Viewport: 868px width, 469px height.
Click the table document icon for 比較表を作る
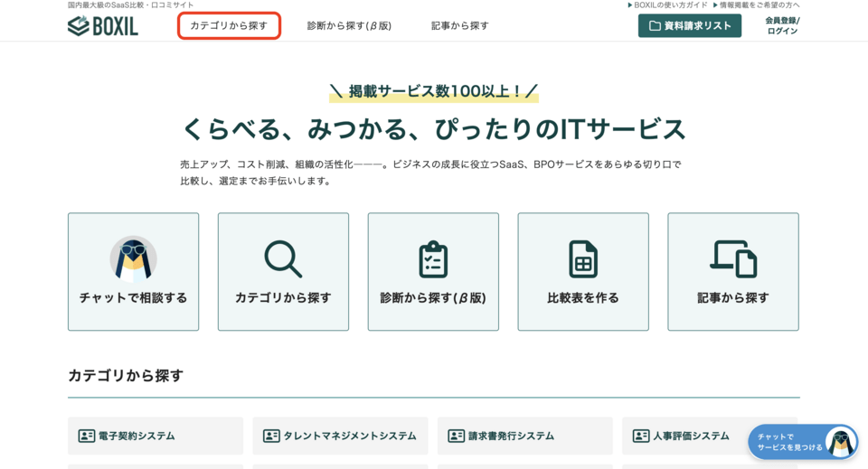583,259
